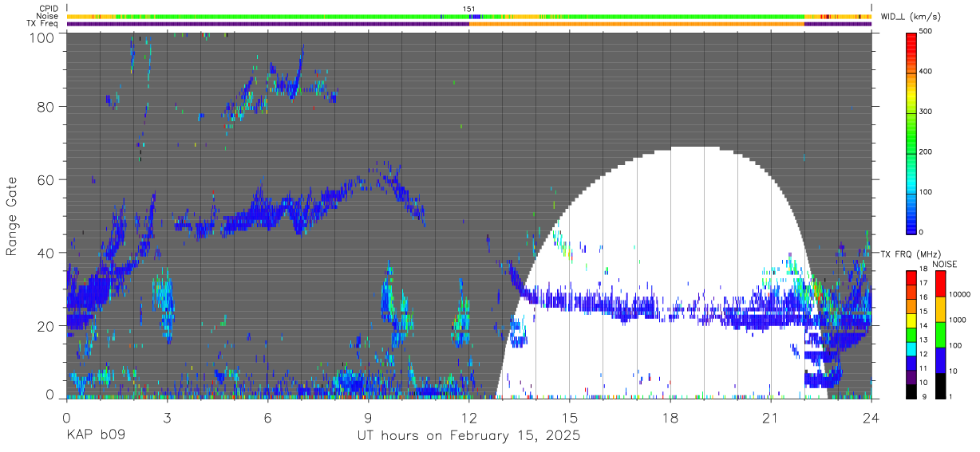Click the 40 tick on Range Gate axis
980x452 pixels.
pos(45,253)
